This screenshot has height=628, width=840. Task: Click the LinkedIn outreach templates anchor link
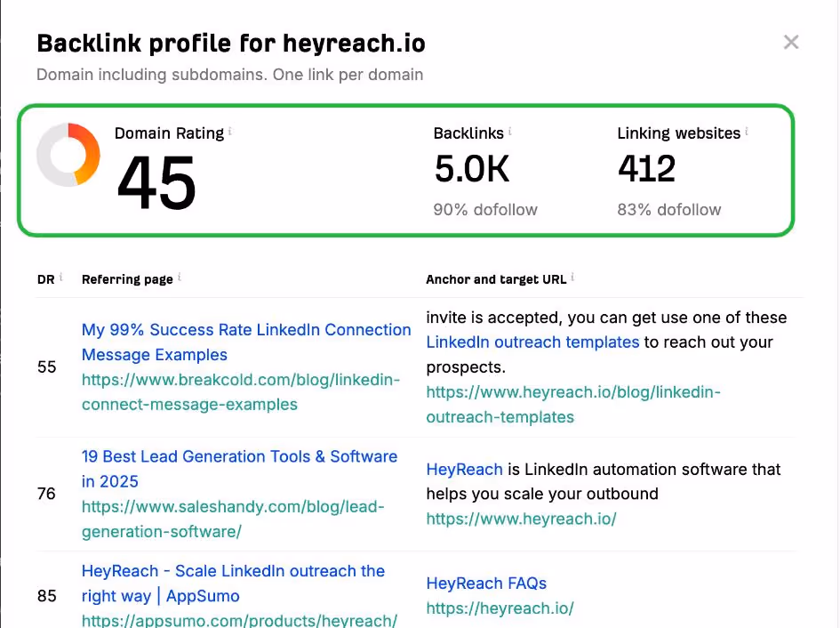pyautogui.click(x=533, y=342)
